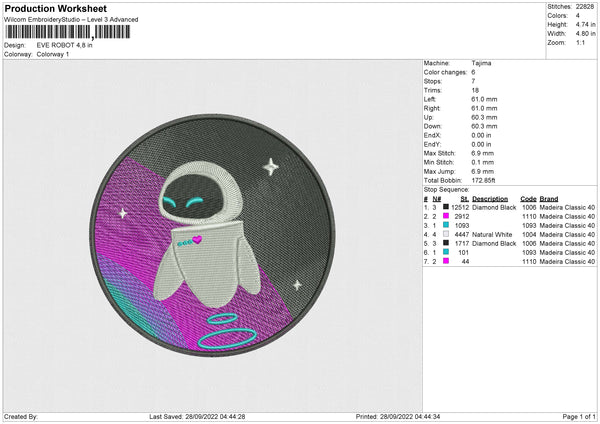The image size is (600, 424).
Task: Click the Wilcom EmbroideryStudio subtitle
Action: point(71,20)
